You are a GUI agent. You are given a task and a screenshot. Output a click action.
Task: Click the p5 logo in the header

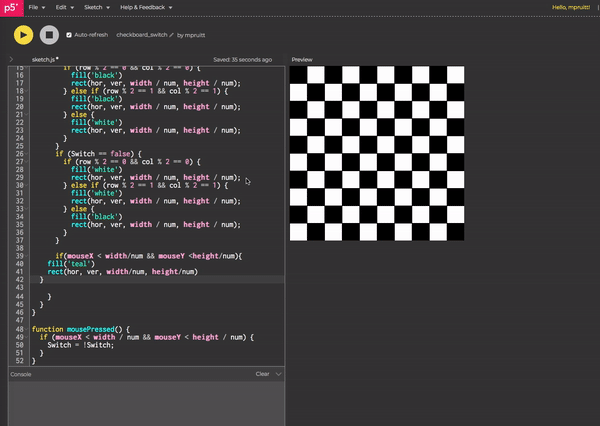11,8
